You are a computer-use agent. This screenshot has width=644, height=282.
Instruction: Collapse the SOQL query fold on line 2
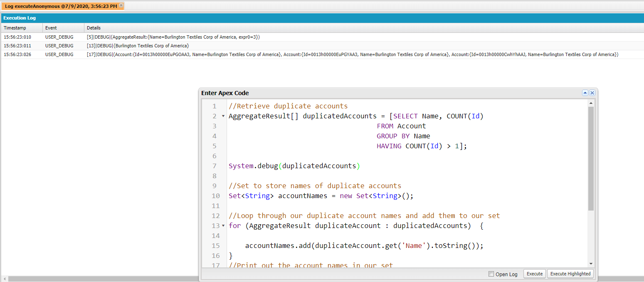[x=223, y=116]
